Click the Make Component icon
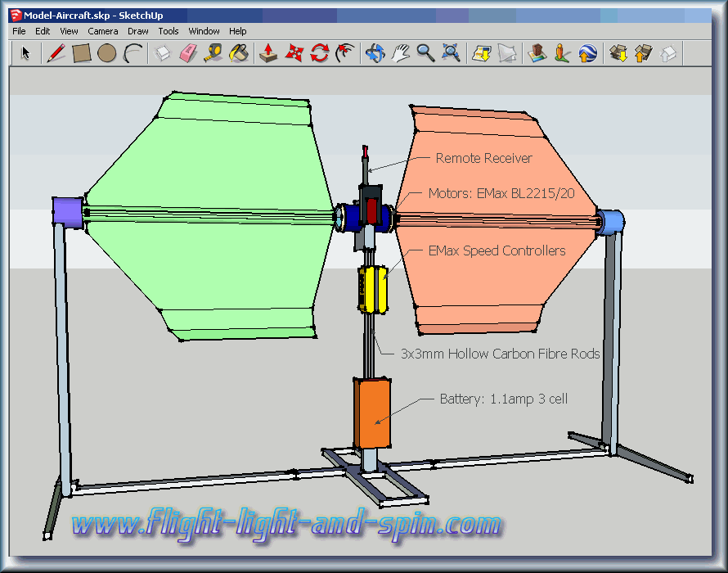Image resolution: width=728 pixels, height=573 pixels. click(163, 53)
